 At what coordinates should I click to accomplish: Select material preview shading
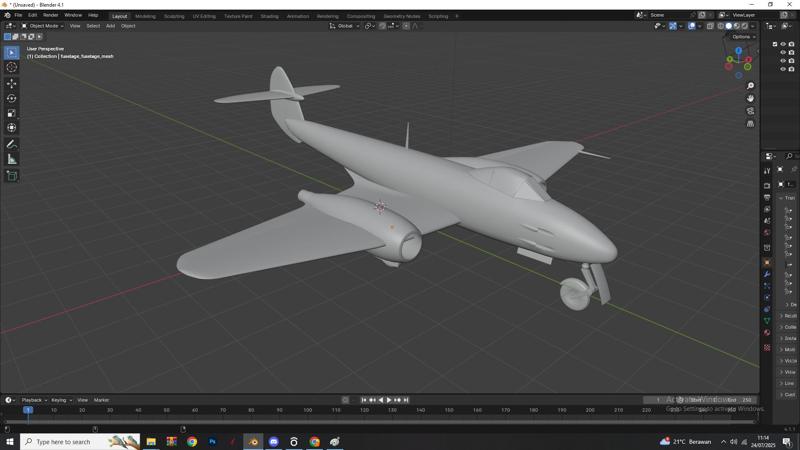tap(736, 26)
